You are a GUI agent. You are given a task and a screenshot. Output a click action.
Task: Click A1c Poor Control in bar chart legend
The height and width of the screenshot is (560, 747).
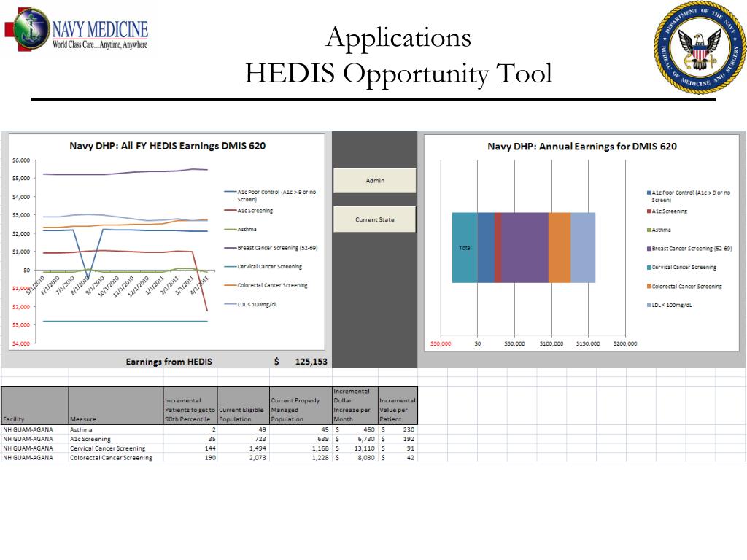click(x=689, y=196)
